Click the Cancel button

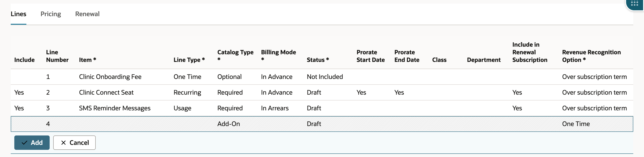tap(74, 142)
